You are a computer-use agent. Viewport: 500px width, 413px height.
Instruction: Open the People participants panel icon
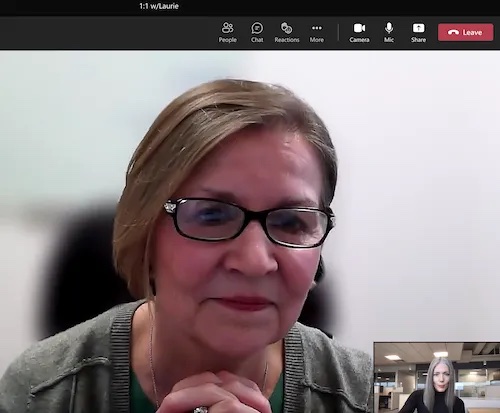click(228, 28)
